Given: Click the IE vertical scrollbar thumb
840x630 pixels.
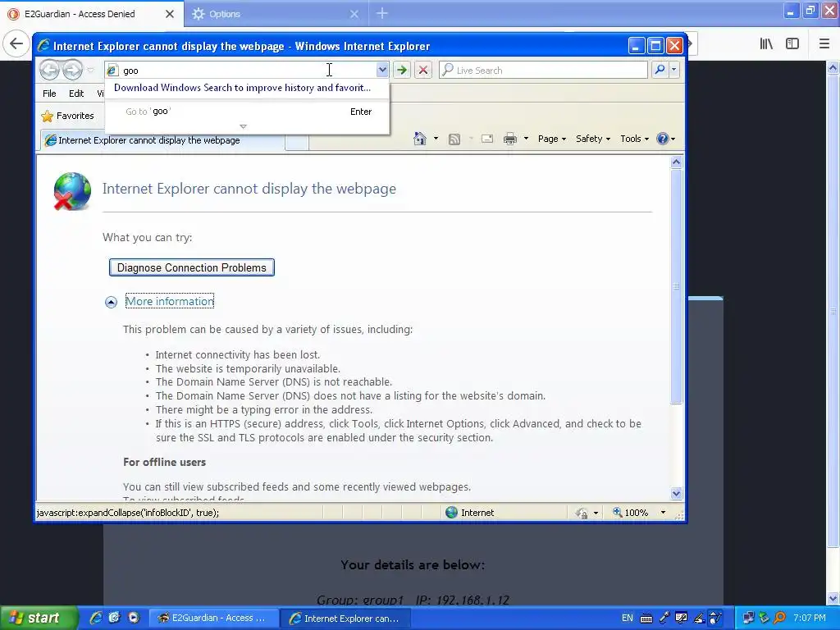Looking at the screenshot, I should 676,286.
